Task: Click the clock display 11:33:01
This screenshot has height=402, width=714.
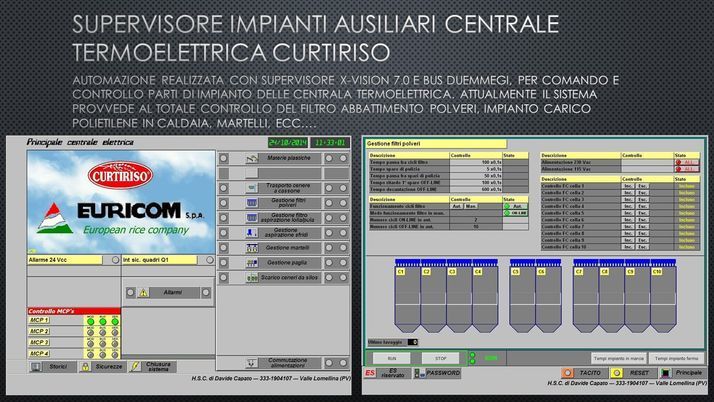Action: pos(331,142)
